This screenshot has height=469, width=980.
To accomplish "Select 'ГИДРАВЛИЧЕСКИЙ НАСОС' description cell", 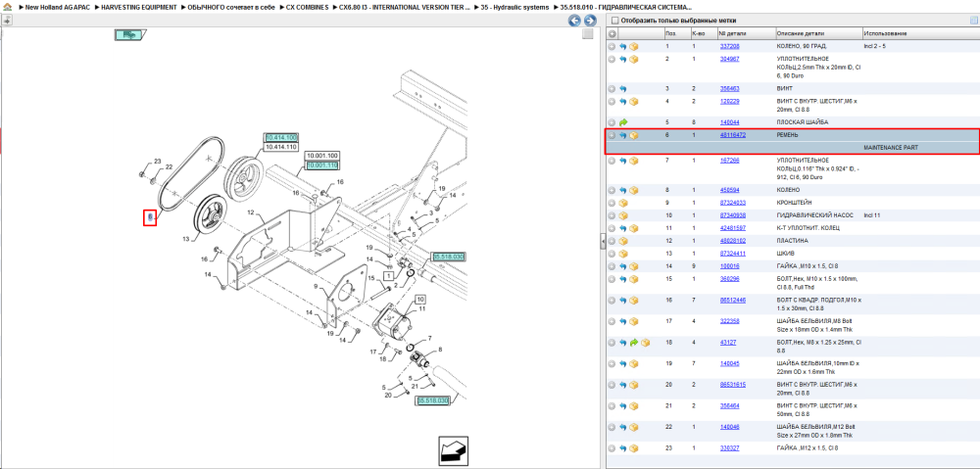I will [814, 215].
